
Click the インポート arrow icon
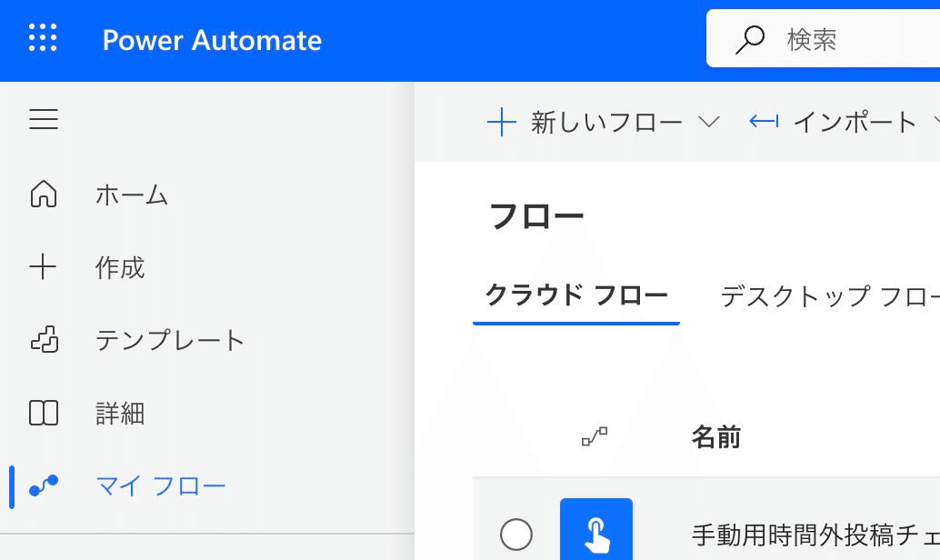click(764, 122)
